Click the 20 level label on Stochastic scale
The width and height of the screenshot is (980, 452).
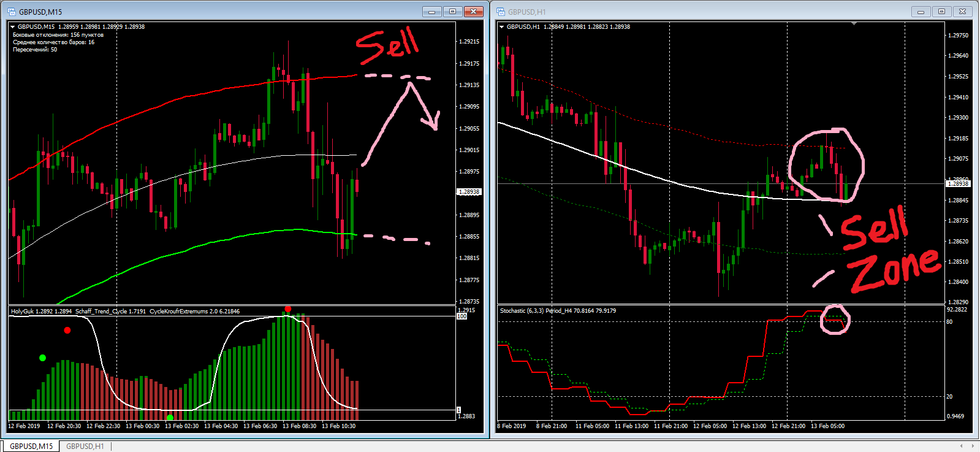tap(949, 397)
